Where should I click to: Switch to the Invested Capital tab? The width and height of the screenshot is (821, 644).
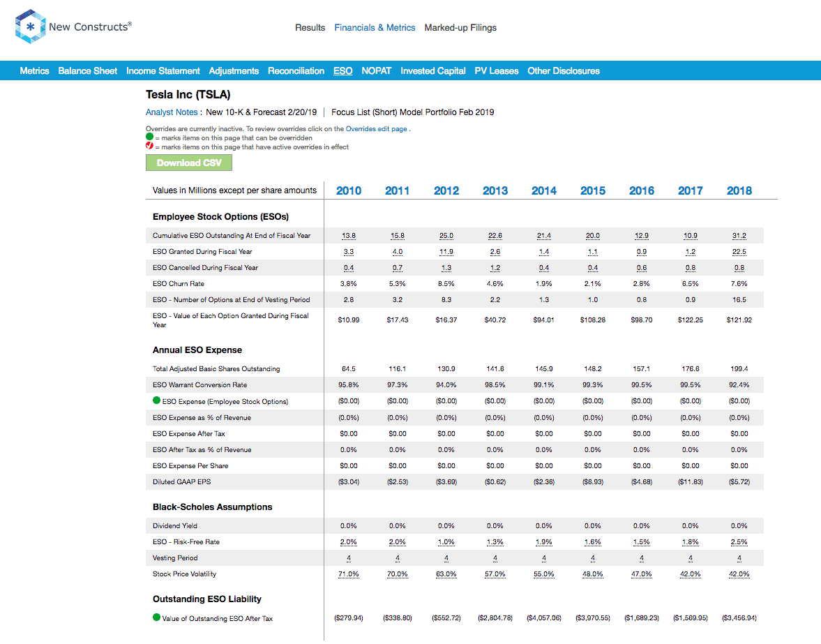[x=433, y=70]
